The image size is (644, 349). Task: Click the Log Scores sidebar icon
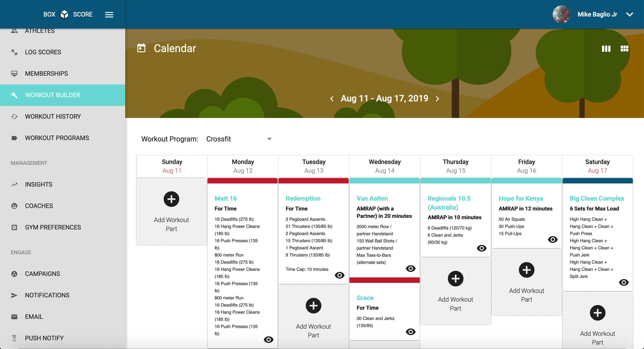click(14, 52)
